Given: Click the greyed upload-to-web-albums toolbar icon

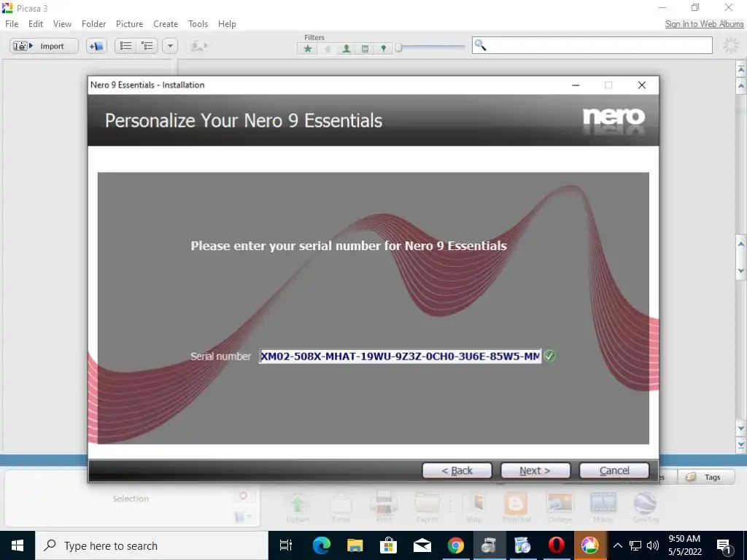Looking at the screenshot, I should [198, 46].
